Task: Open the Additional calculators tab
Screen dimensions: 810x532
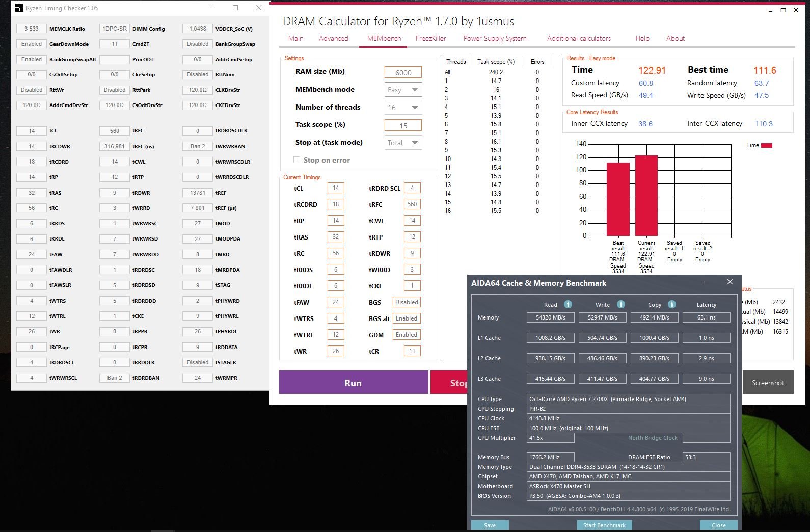Action: [x=579, y=38]
